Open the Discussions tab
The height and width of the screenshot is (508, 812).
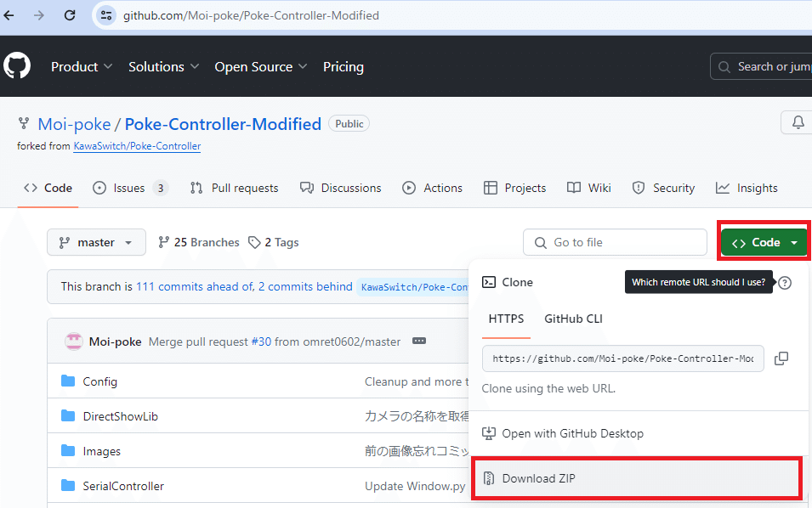[x=340, y=188]
